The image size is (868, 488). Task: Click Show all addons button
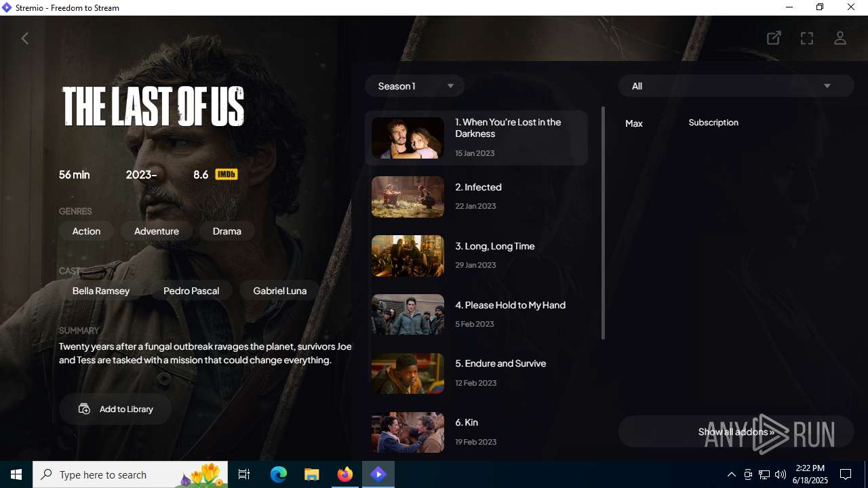point(736,432)
